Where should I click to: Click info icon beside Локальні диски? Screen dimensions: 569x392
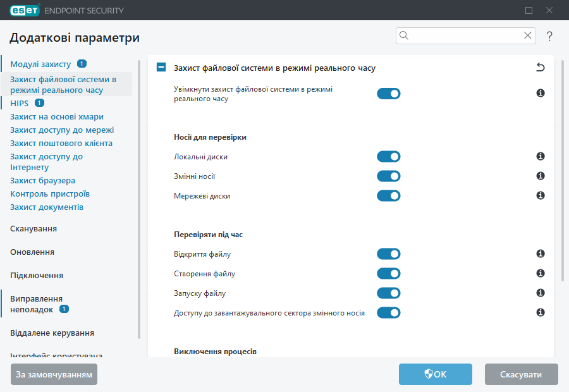pos(541,156)
